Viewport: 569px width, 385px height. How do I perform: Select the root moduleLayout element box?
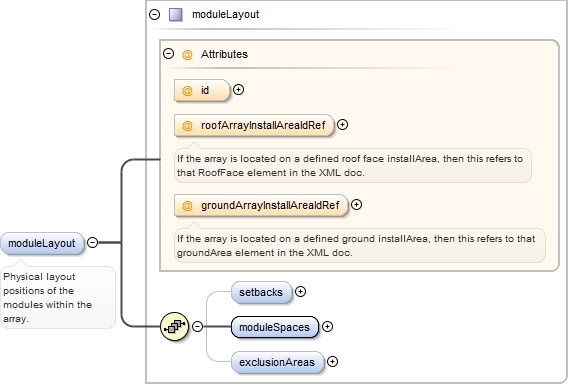42,243
